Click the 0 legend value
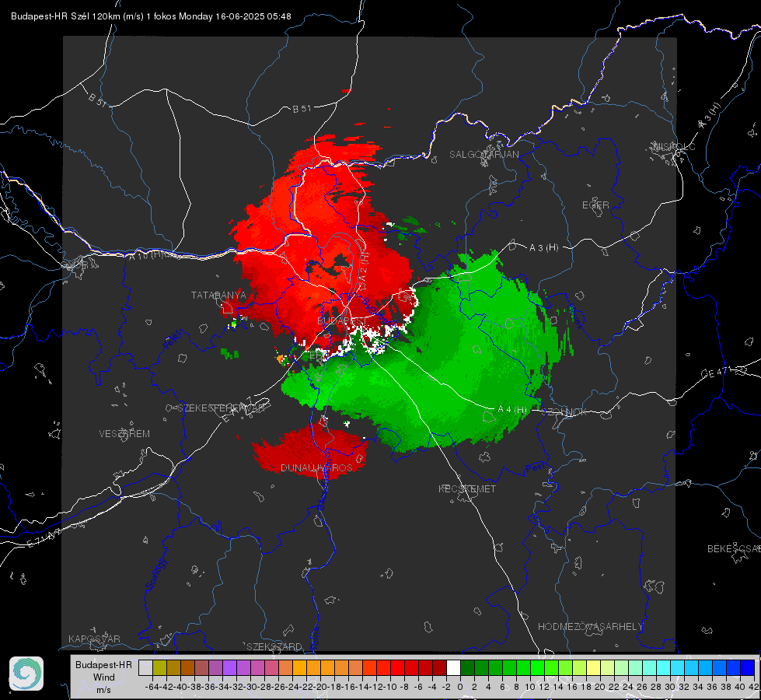 [x=461, y=687]
